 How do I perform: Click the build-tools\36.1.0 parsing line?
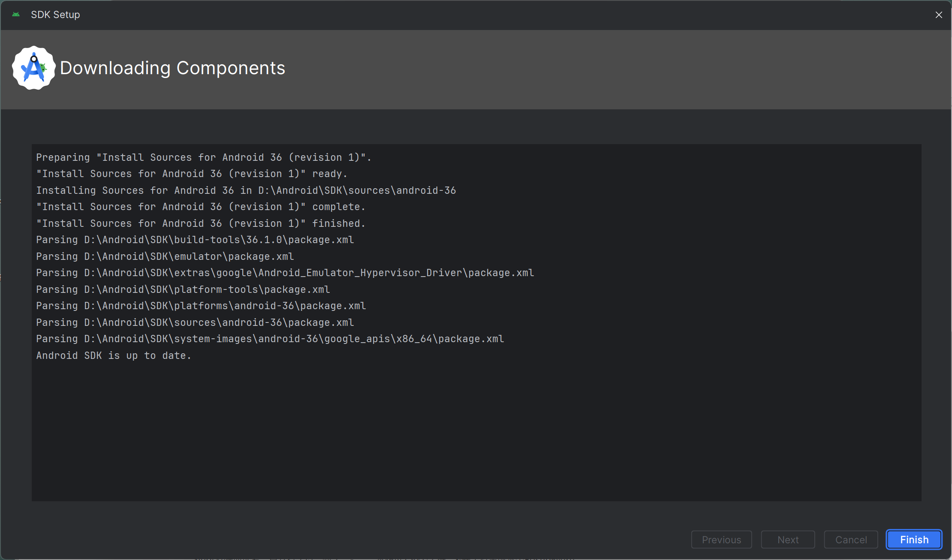point(195,240)
